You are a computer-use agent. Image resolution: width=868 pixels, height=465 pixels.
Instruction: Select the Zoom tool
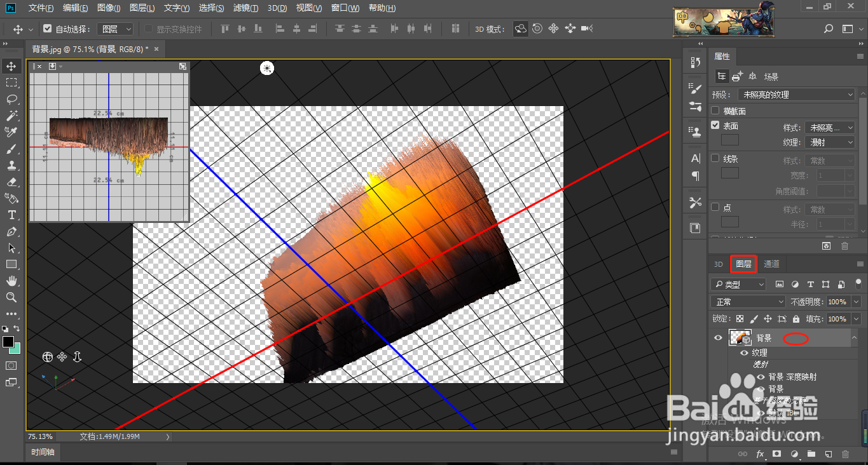tap(11, 297)
